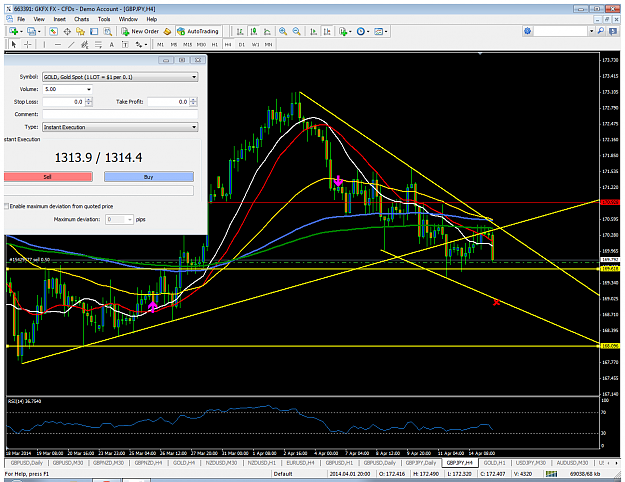Select the Cursor arrow tool
Image resolution: width=625 pixels, height=482 pixels.
pos(14,44)
